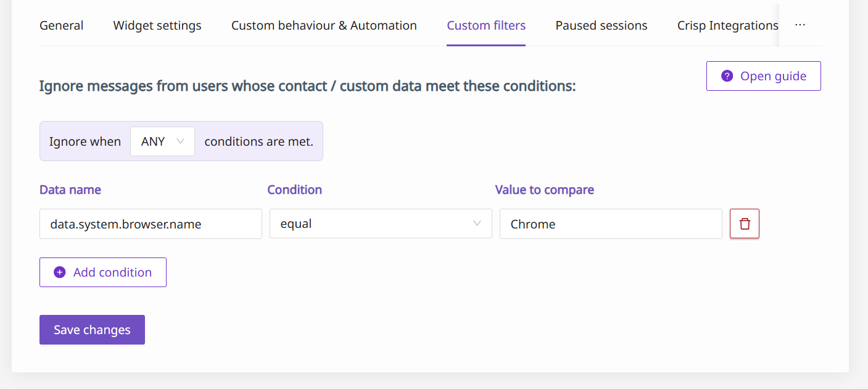The height and width of the screenshot is (389, 868).
Task: Go to Custom behaviour & Automation tab
Action: coord(324,25)
